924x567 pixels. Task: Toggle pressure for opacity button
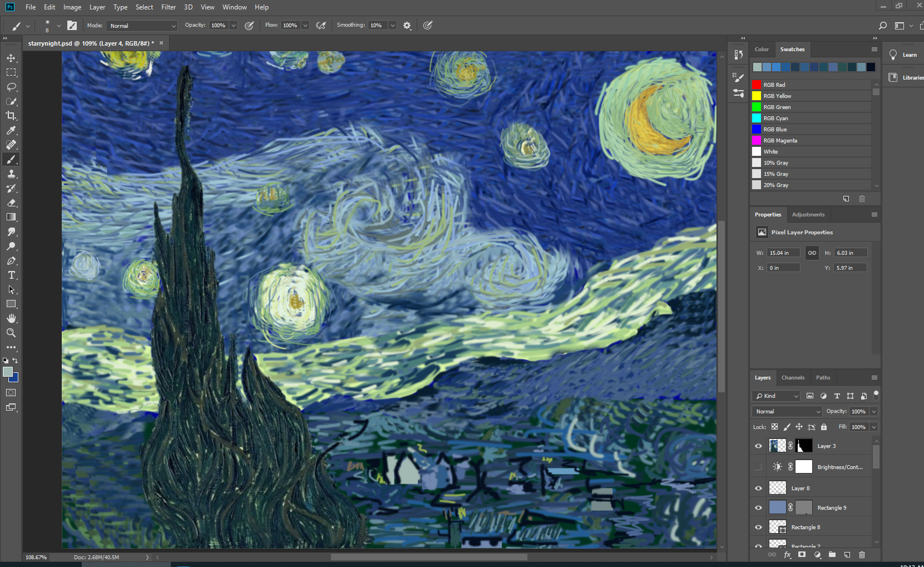[249, 26]
